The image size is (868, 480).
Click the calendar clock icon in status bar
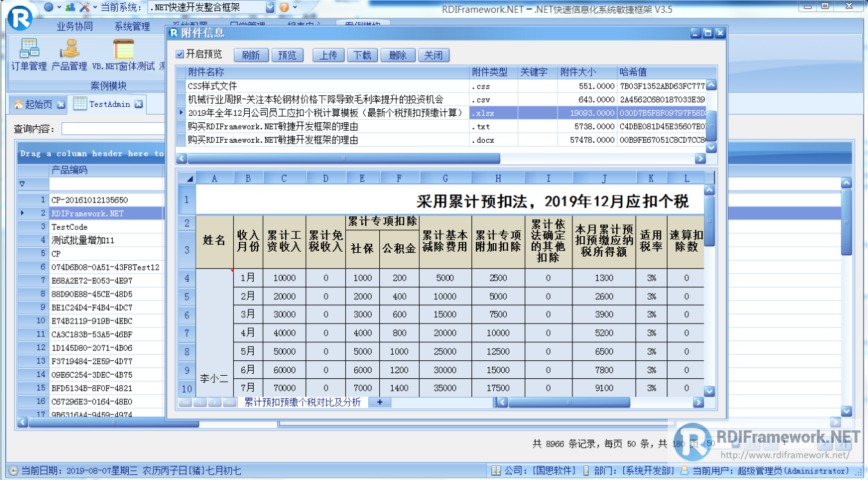coord(13,471)
